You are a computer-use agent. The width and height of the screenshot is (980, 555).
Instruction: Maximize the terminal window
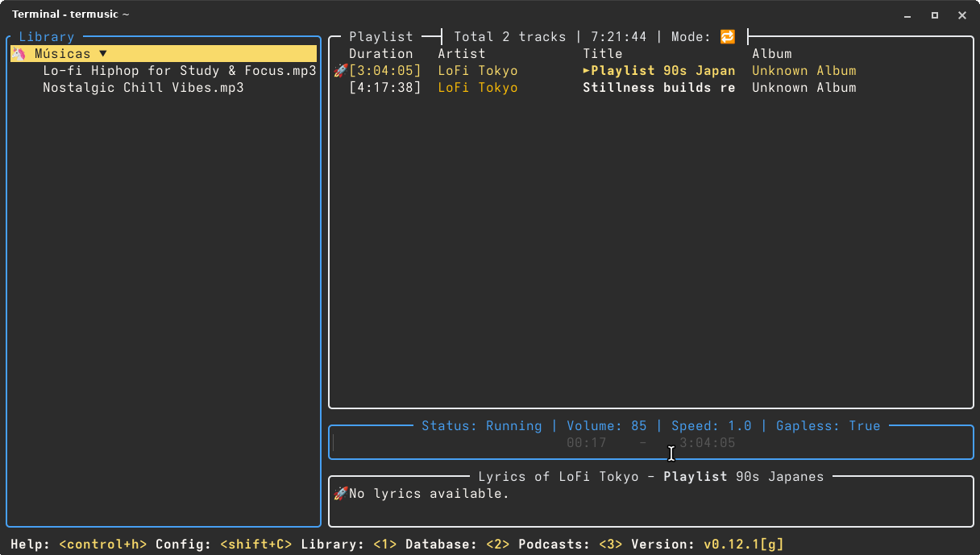click(x=935, y=14)
